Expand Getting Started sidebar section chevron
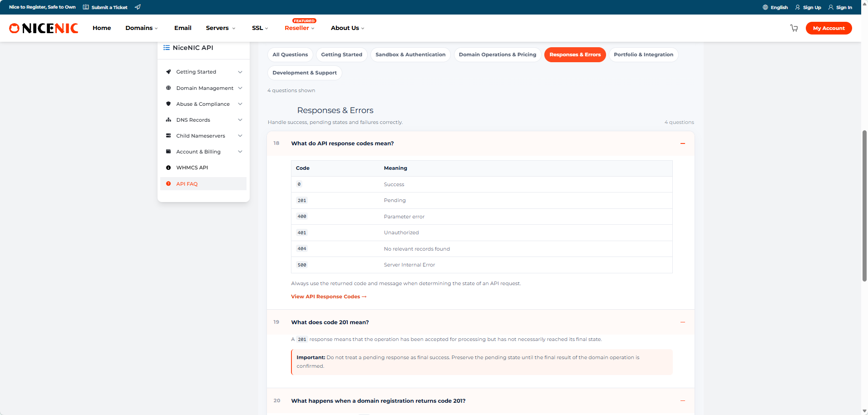 coord(240,72)
